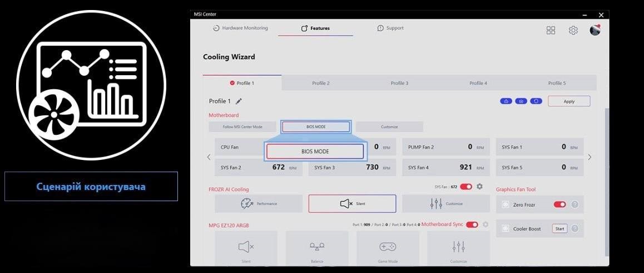
Task: Open FROZR AI Cooling gear settings
Action: pos(479,187)
